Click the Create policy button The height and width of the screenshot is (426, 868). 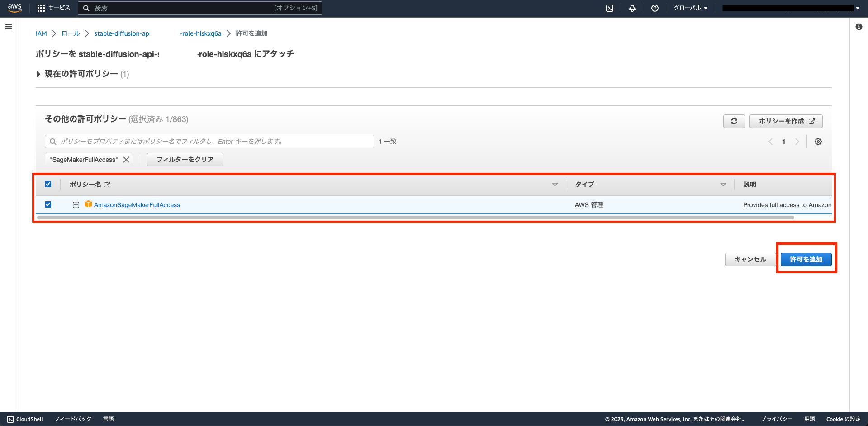click(786, 121)
